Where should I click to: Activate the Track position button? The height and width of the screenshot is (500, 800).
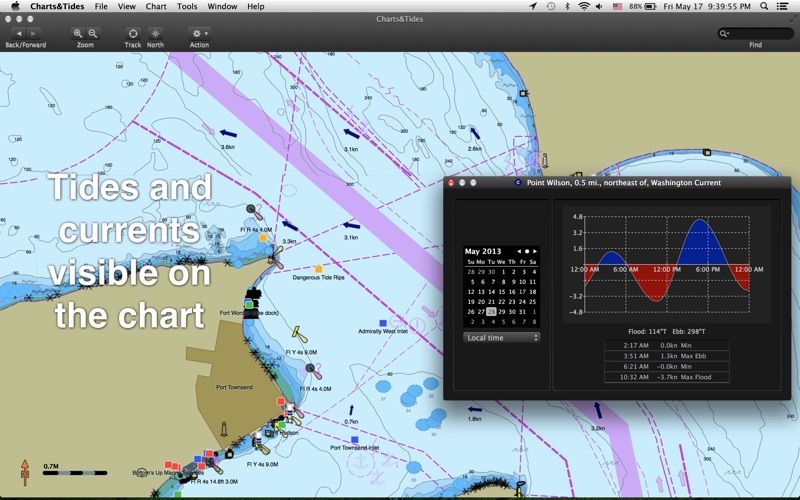pyautogui.click(x=133, y=34)
